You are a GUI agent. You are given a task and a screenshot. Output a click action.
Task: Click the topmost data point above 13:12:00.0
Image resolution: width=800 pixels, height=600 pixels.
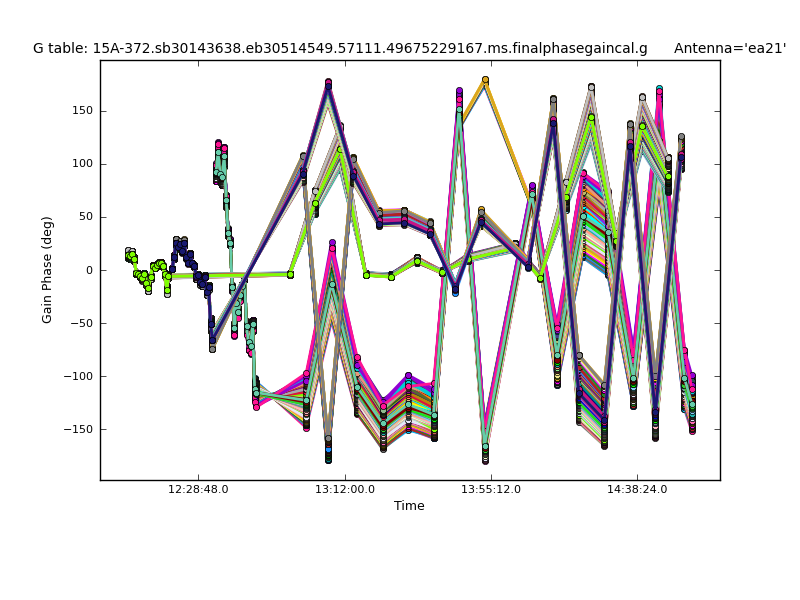328,83
